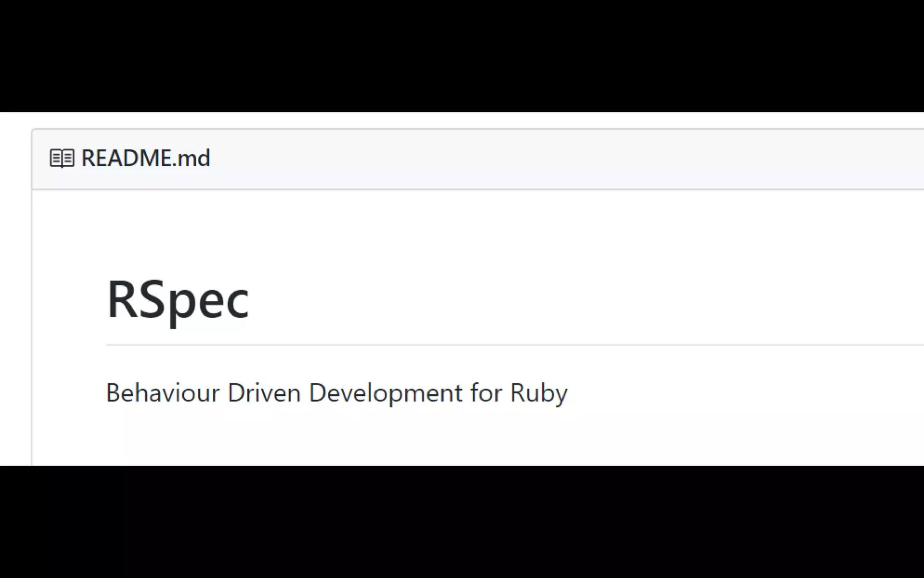
Task: Click the word for in the description
Action: click(x=486, y=393)
